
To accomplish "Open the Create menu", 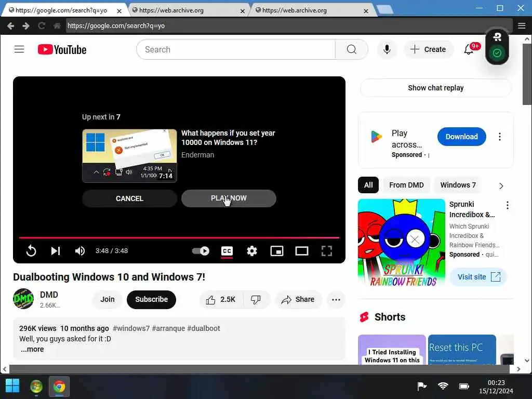I will pos(428,49).
